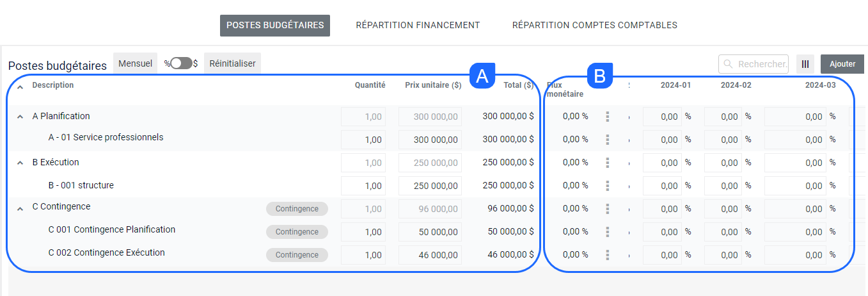Collapse the B Exécution group
This screenshot has height=296, width=868.
[20, 163]
